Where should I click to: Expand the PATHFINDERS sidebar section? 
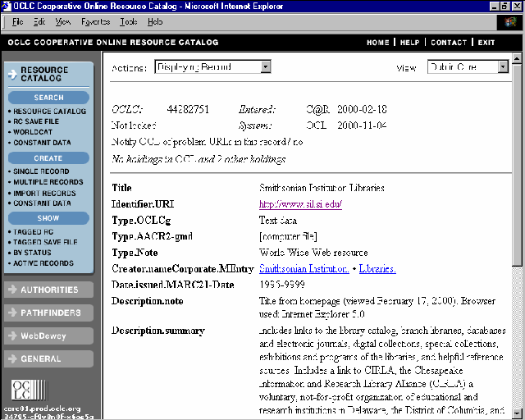(48, 313)
